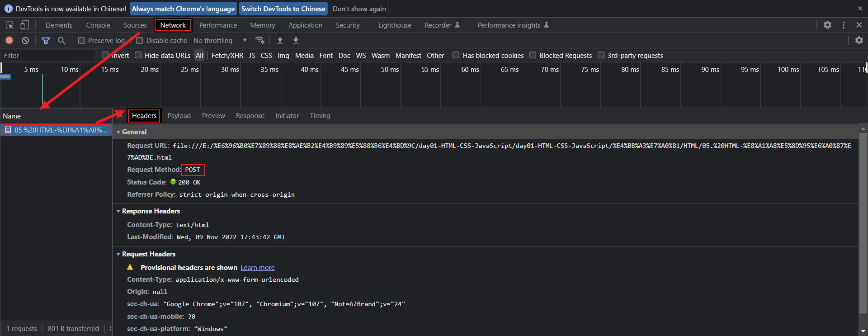This screenshot has width=868, height=336.
Task: Filter requests by CSS type
Action: [266, 55]
